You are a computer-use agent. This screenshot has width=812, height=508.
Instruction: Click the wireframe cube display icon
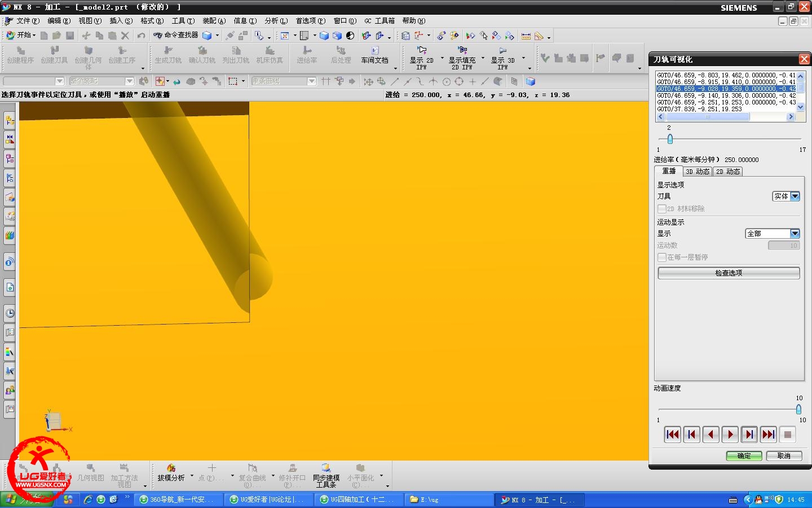click(337, 36)
